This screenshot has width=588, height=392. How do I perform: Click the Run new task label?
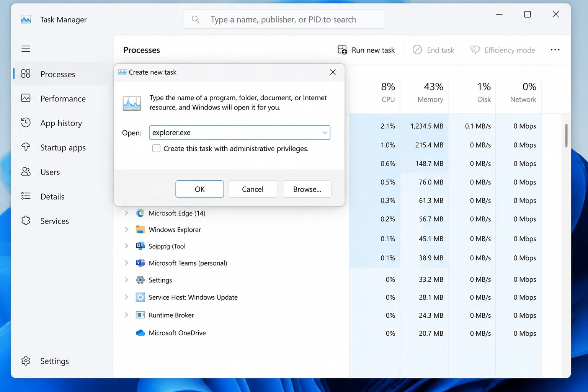click(x=373, y=50)
